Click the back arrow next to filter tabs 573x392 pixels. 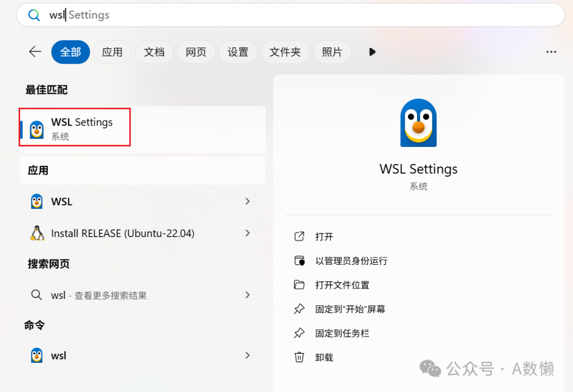click(34, 51)
